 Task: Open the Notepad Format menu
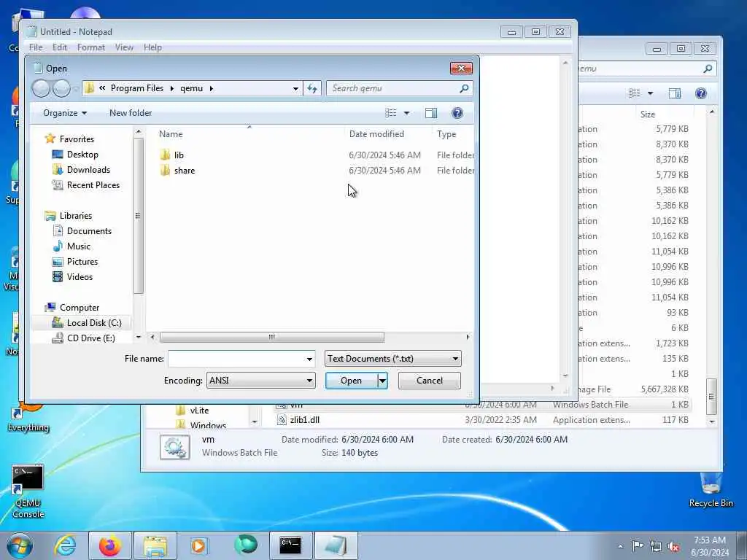[x=91, y=47]
